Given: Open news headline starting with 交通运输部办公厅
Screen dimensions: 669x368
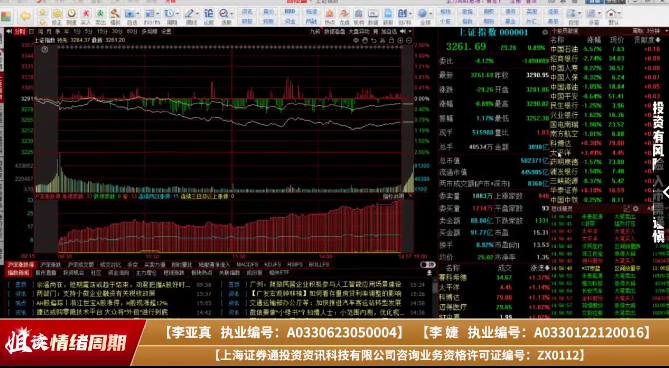Looking at the screenshot, I should (x=326, y=303).
